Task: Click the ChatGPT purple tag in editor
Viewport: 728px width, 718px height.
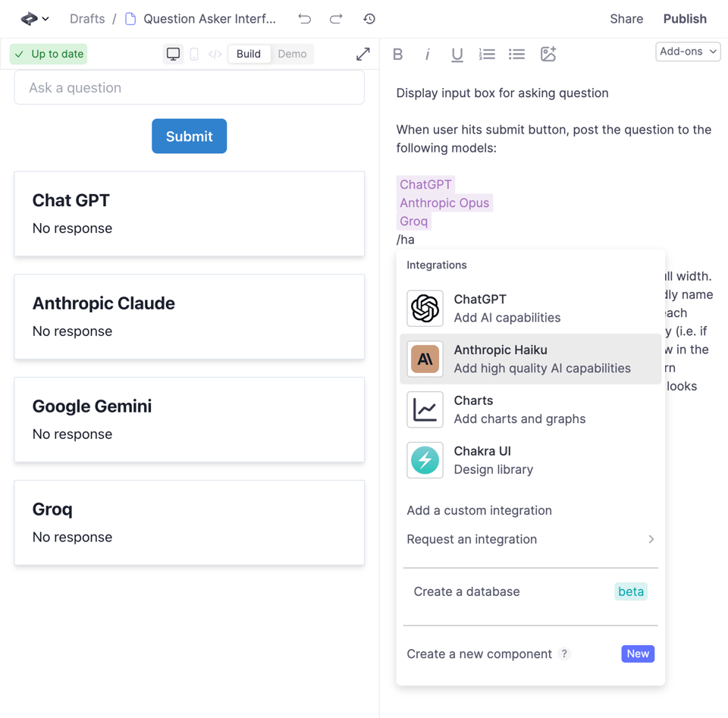Action: pos(425,185)
